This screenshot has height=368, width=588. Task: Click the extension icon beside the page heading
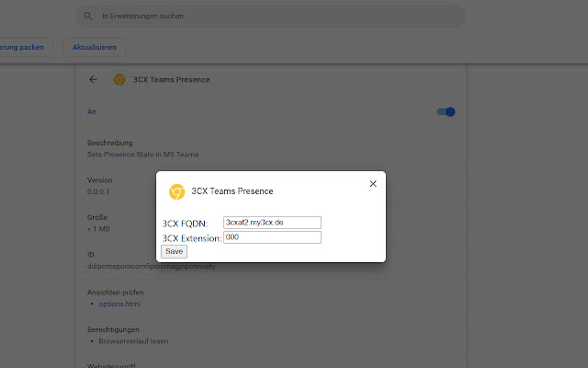pyautogui.click(x=119, y=79)
